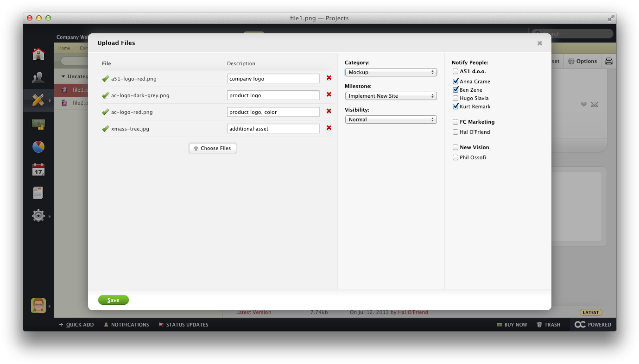
Task: Click the activeCollab Powered logo
Action: (593, 325)
